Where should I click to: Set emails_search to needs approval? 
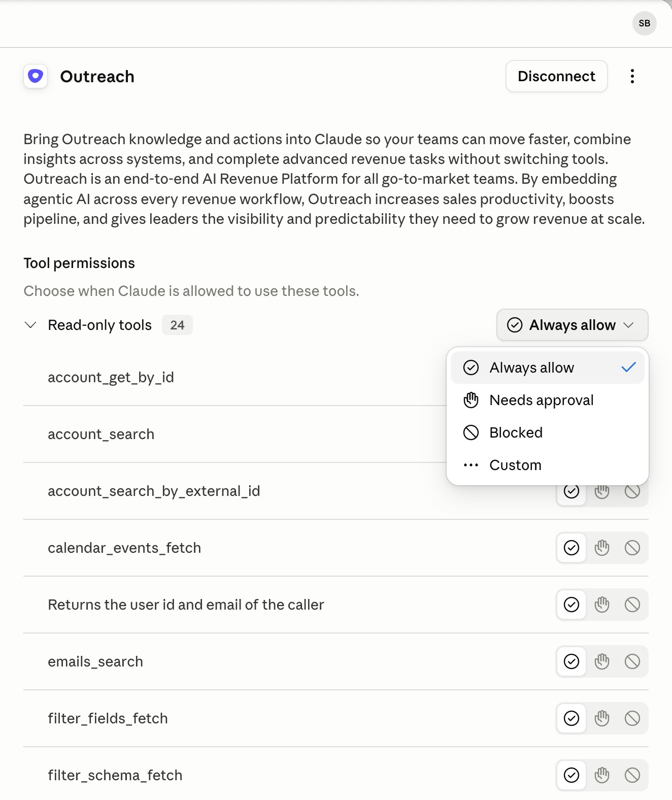(x=602, y=661)
